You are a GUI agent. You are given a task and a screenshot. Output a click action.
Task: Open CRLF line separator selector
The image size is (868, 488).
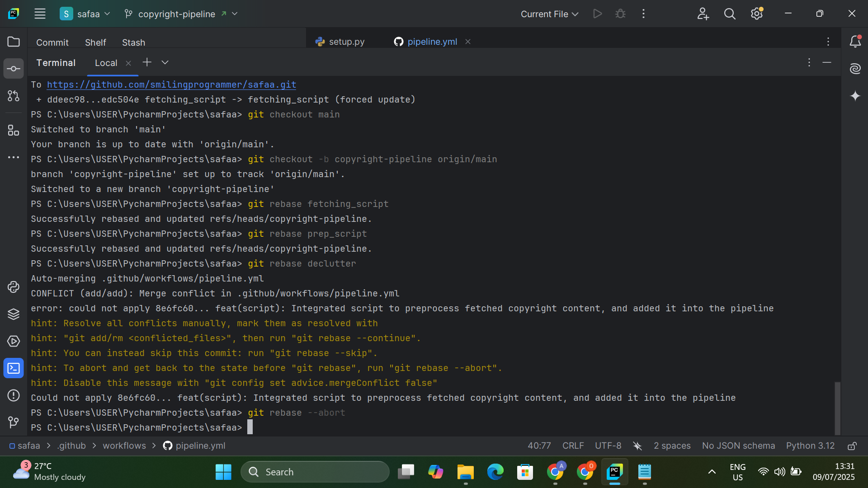coord(573,446)
